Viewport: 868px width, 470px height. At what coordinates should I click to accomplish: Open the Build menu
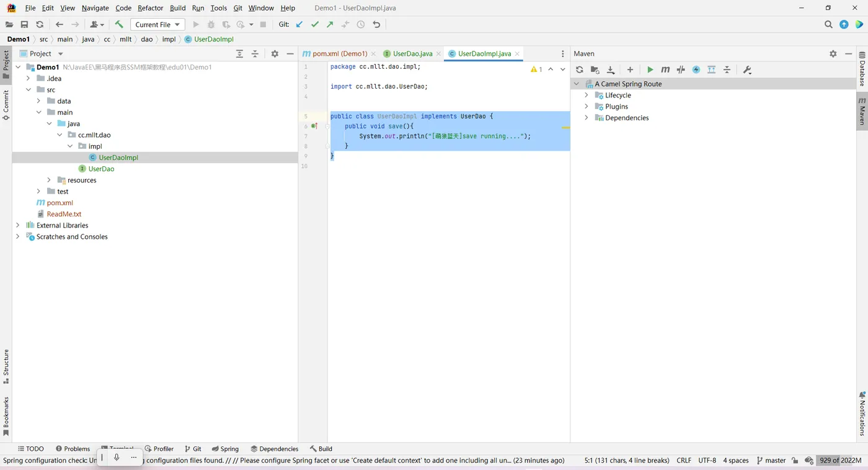pyautogui.click(x=178, y=8)
